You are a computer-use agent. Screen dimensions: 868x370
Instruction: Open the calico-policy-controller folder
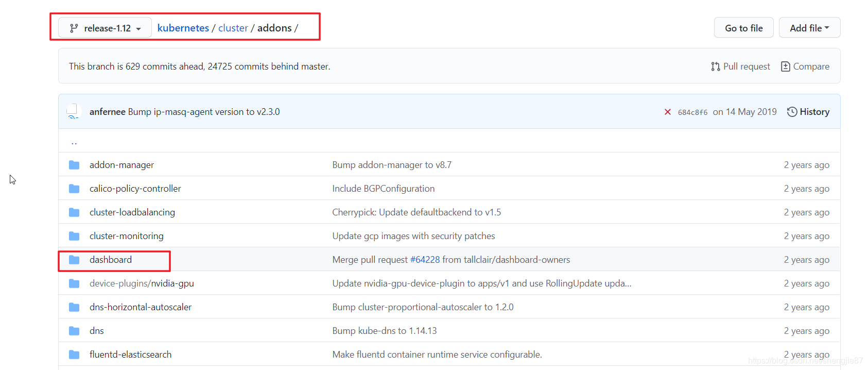[x=135, y=189]
